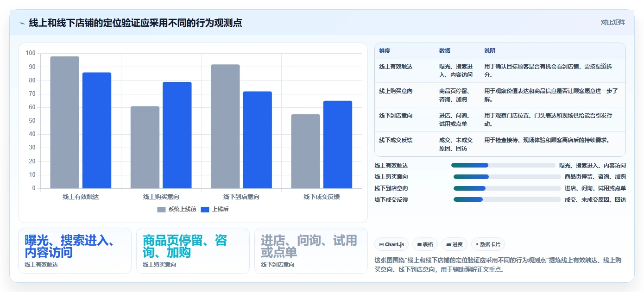Click the gray bar for 线上有效触达
The width and height of the screenshot is (644, 292).
pos(65,122)
